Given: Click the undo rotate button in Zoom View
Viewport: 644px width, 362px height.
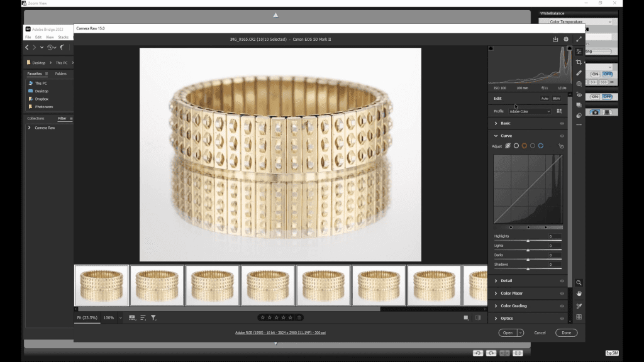Looking at the screenshot, I should [478, 353].
